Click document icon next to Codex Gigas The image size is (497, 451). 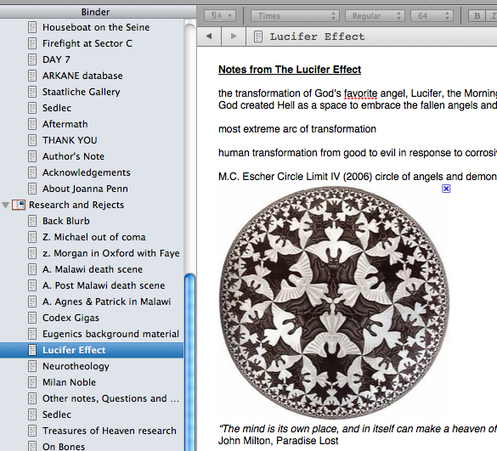click(32, 318)
